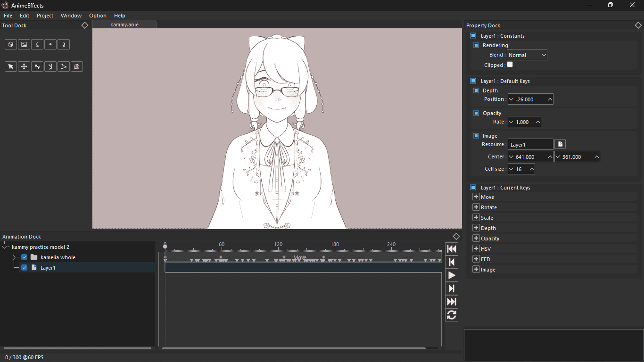644x362 pixels.
Task: Select the SRT transform tool
Action: pos(24,66)
